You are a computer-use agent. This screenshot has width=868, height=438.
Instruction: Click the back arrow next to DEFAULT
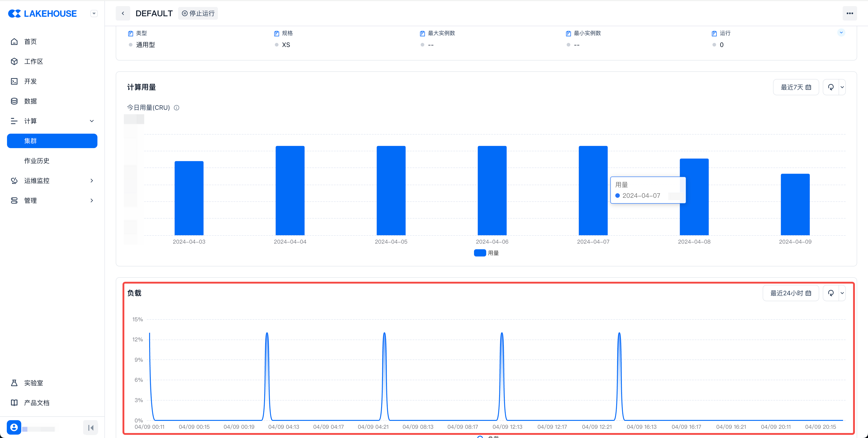tap(123, 14)
